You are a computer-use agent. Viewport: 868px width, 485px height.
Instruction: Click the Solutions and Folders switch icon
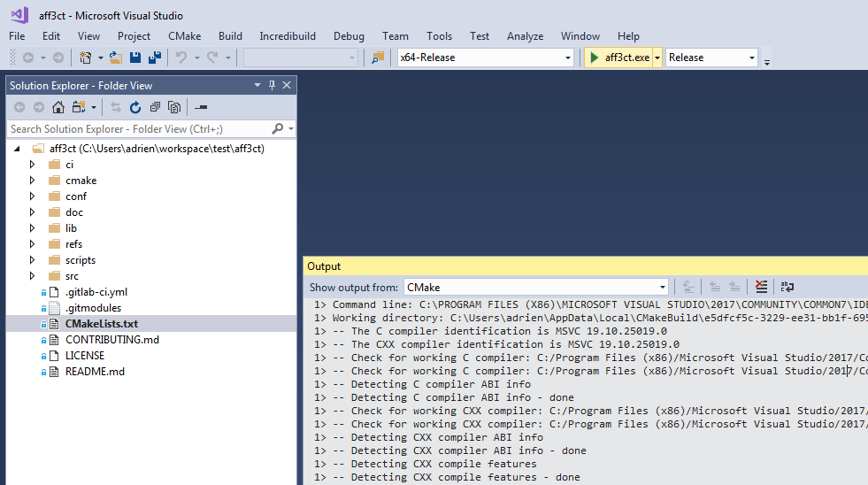[x=79, y=107]
